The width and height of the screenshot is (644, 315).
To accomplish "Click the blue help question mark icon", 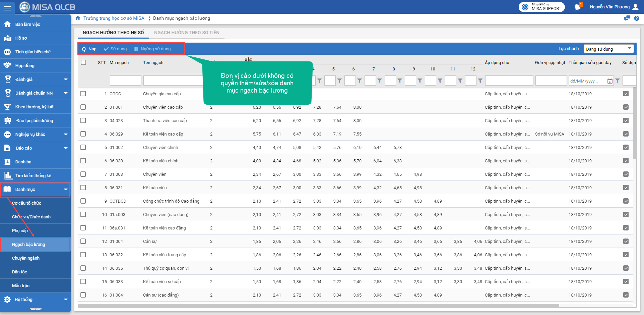I will point(636,18).
